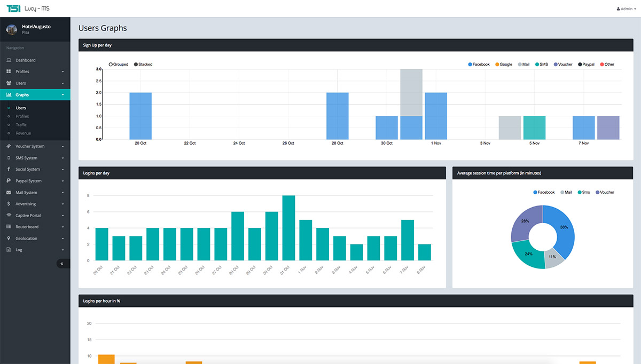
Task: Click the TSI logo icon
Action: (13, 8)
